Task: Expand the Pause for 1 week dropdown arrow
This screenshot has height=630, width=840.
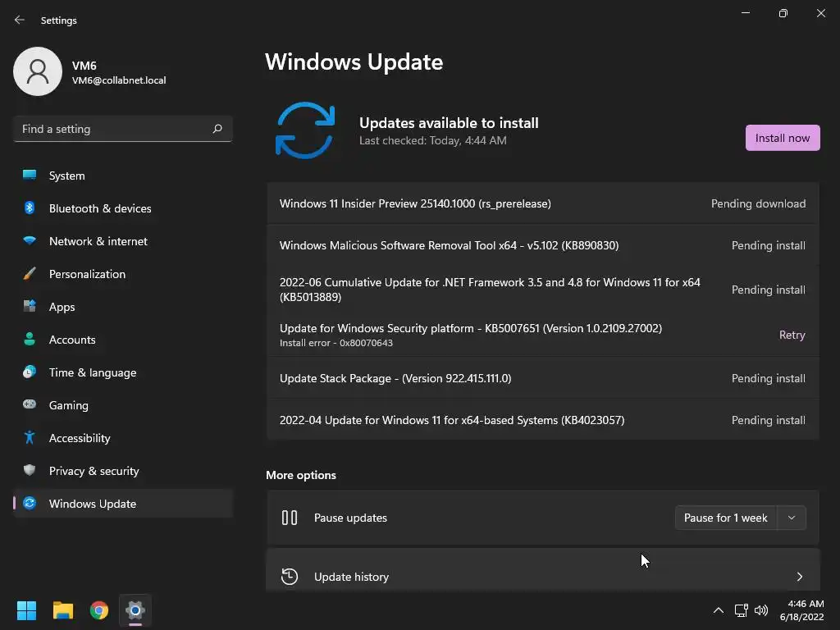Action: pos(792,518)
